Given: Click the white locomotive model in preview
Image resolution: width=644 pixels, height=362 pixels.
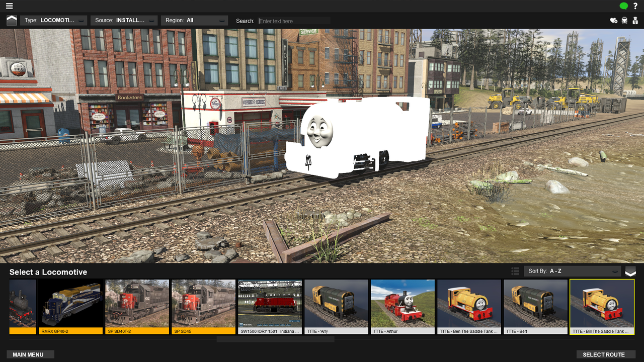Looking at the screenshot, I should pos(357,137).
